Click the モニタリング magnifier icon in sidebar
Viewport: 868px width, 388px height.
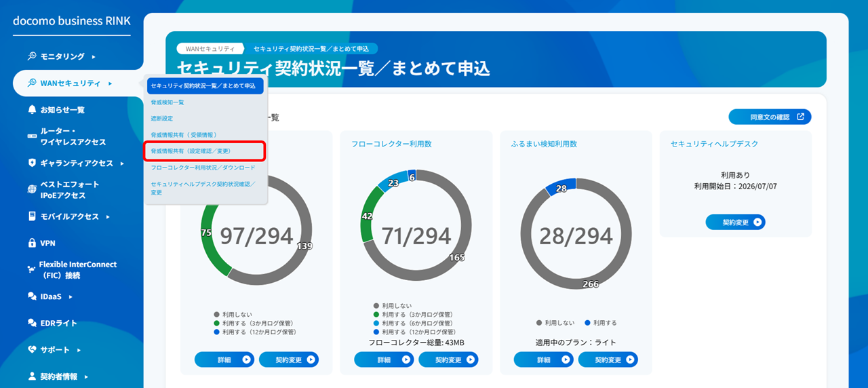[32, 56]
